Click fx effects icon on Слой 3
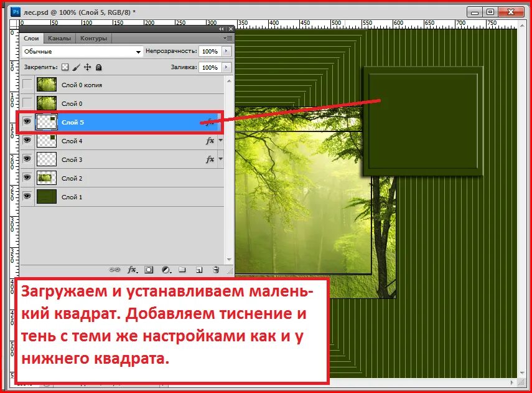Viewport: 532px width, 393px height. coord(210,159)
